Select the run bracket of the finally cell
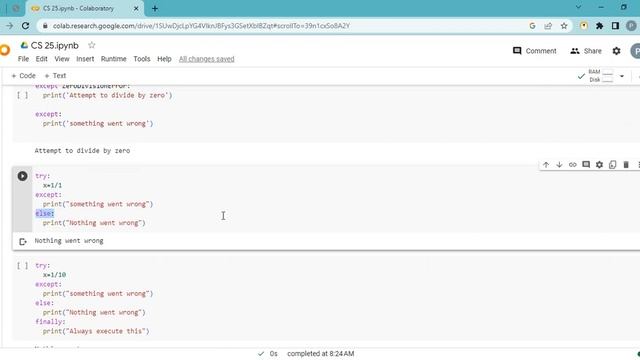 click(22, 266)
